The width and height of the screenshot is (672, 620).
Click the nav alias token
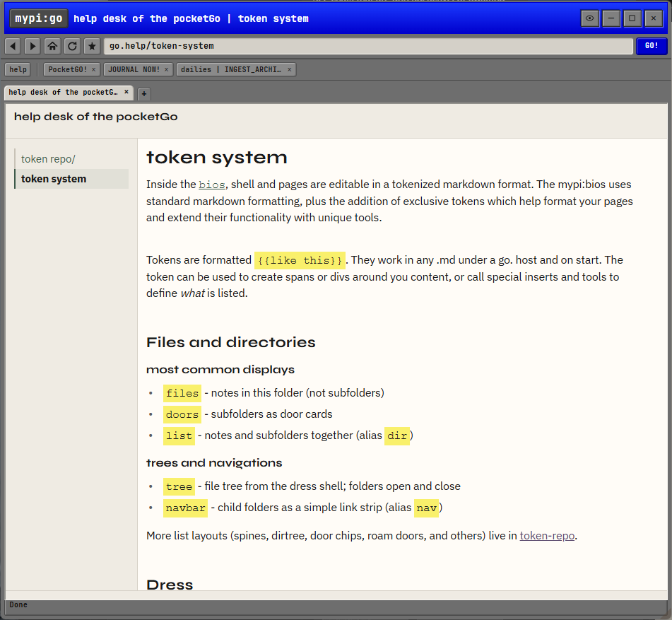click(426, 508)
